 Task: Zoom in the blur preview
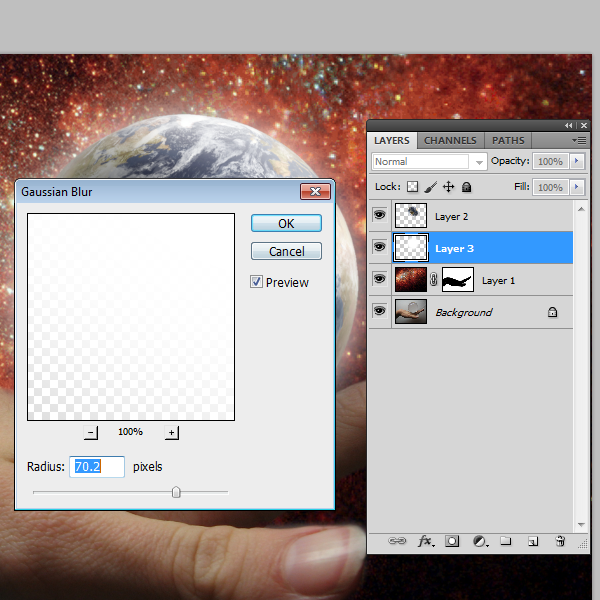pyautogui.click(x=172, y=433)
